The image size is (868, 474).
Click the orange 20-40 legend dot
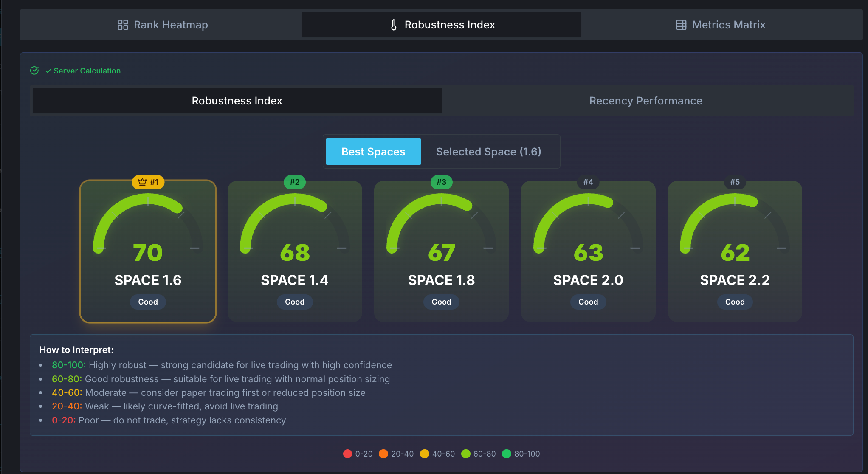(x=383, y=454)
